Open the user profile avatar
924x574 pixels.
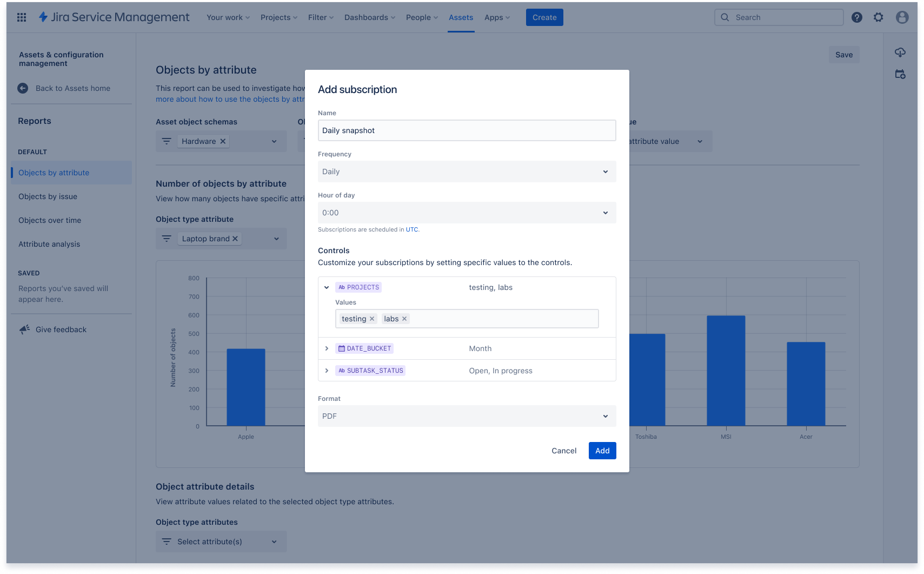pyautogui.click(x=902, y=17)
